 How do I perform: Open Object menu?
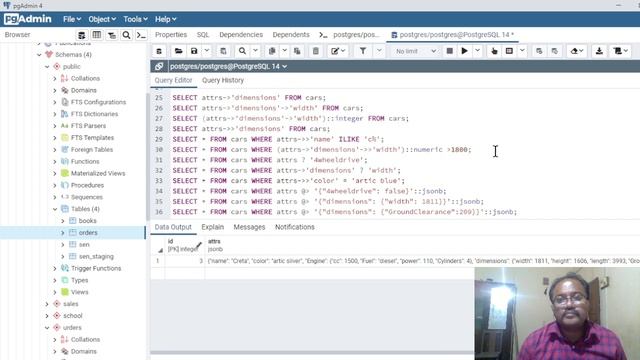[x=102, y=19]
